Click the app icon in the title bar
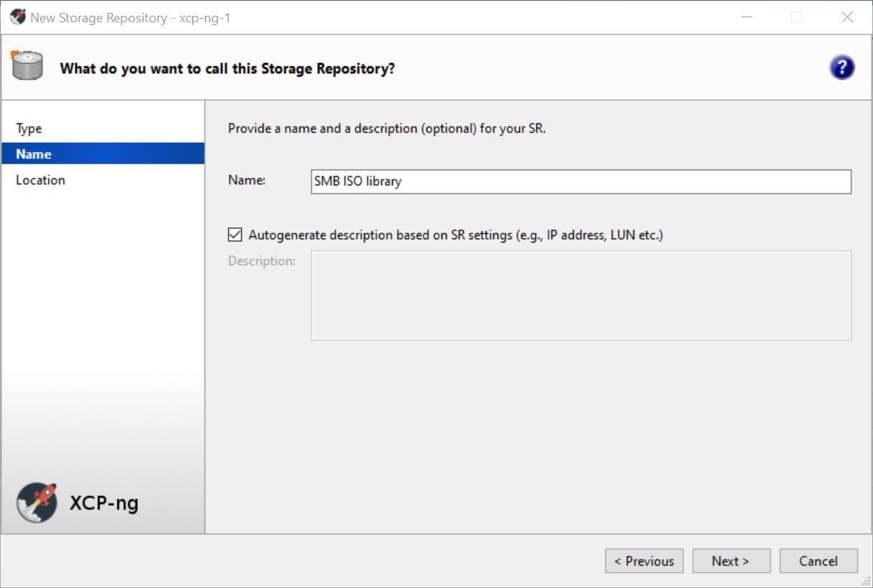Viewport: 873px width, 588px height. pos(17,17)
